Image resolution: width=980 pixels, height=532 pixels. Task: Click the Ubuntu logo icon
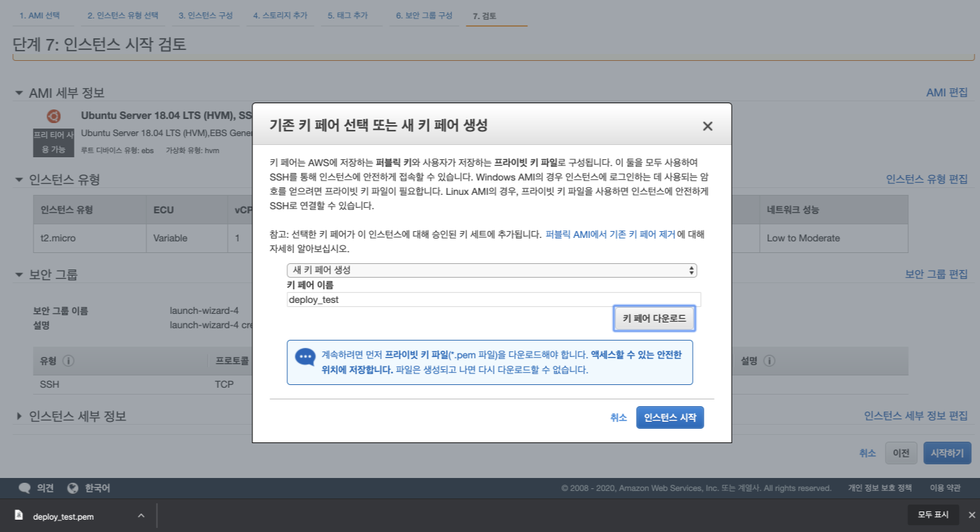[53, 116]
